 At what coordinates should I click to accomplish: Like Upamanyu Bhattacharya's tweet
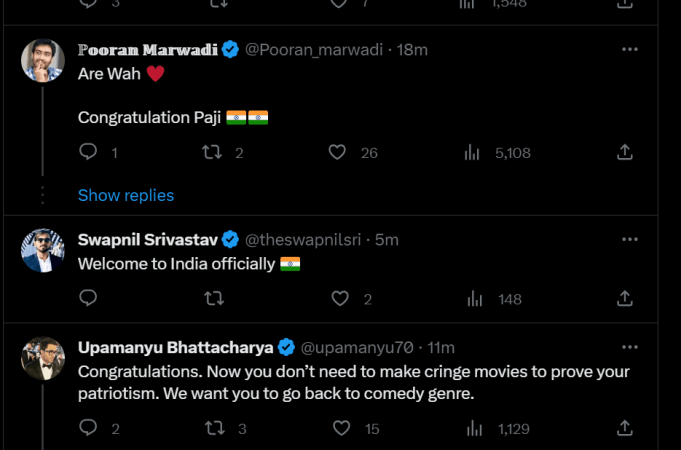pyautogui.click(x=339, y=428)
